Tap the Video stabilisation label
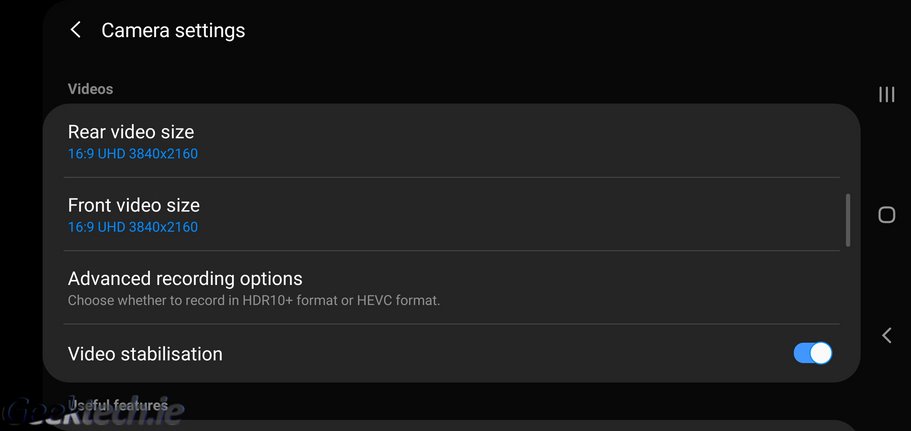This screenshot has height=431, width=911. pos(145,354)
